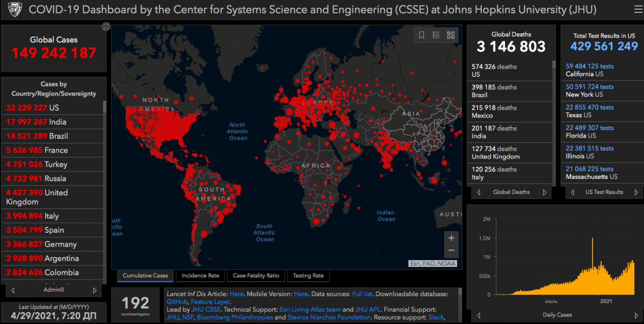644x324 pixels.
Task: Zoom out on the world map
Action: 451,251
